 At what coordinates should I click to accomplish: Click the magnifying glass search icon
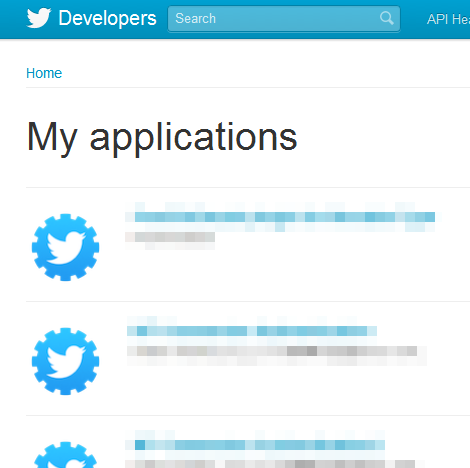pyautogui.click(x=387, y=18)
